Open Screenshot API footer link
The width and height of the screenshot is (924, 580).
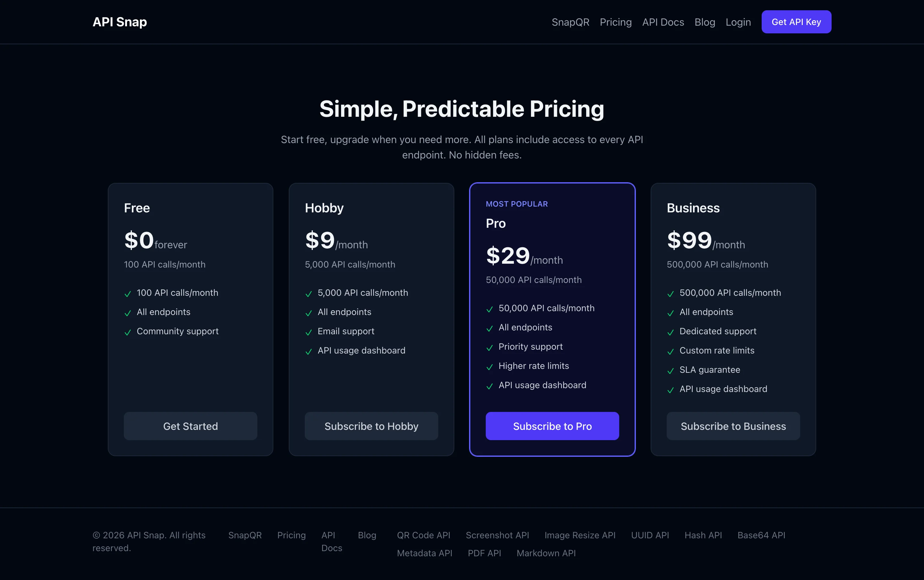[x=497, y=535]
